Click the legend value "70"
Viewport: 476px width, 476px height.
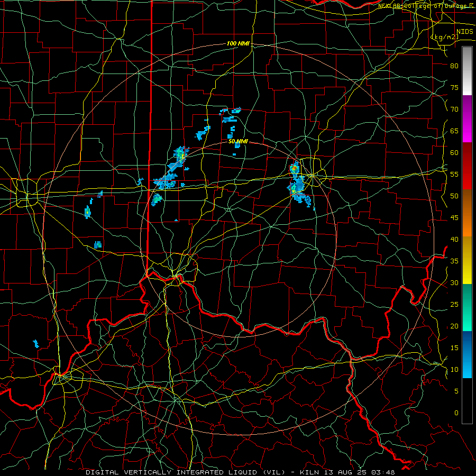(x=454, y=109)
